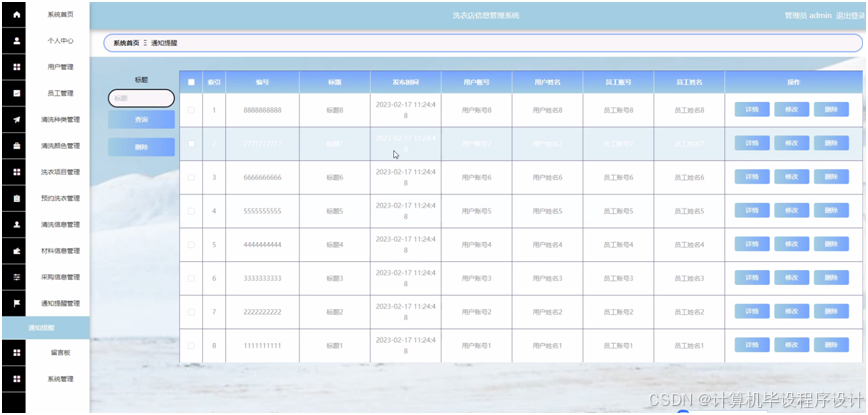Image resolution: width=868 pixels, height=415 pixels.
Task: Click the 发布时间 column header
Action: tap(406, 82)
